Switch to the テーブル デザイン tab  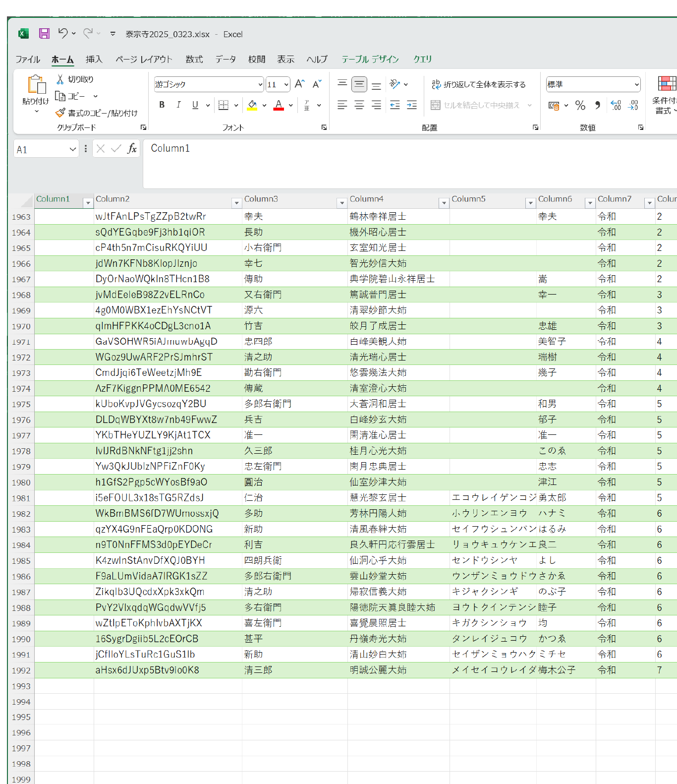(x=370, y=60)
